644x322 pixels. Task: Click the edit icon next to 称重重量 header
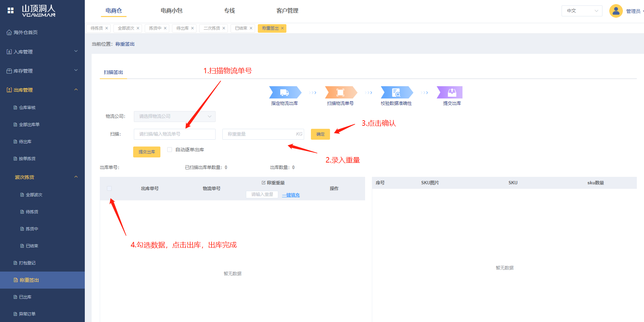pos(263,183)
